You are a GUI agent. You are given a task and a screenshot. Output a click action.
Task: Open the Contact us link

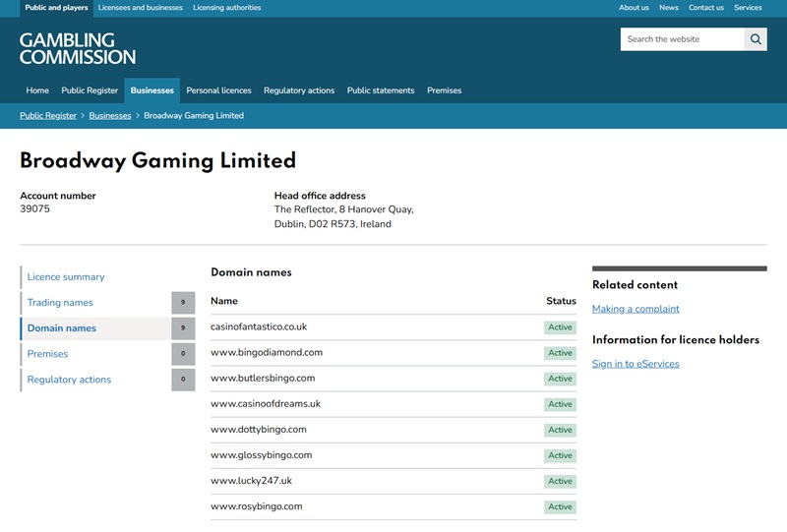[x=706, y=8]
